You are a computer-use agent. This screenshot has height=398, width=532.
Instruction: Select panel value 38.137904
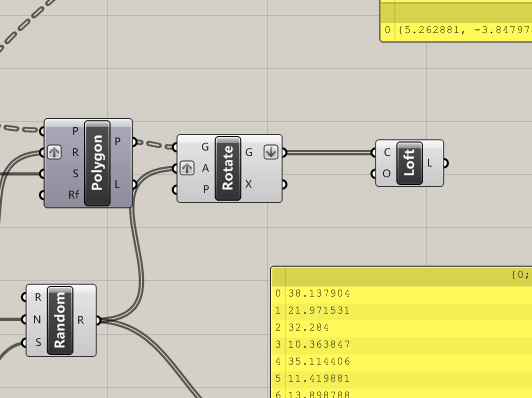click(x=319, y=293)
